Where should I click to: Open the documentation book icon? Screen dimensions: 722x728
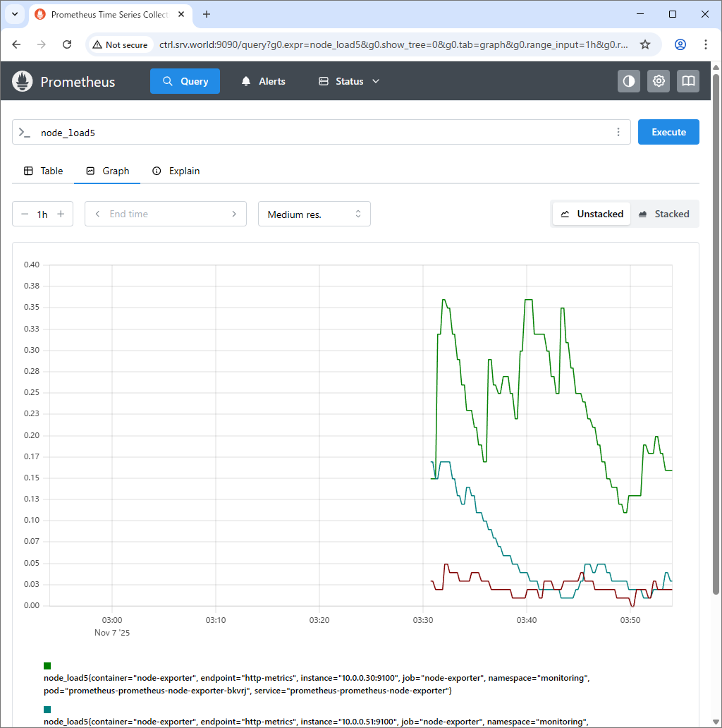pyautogui.click(x=688, y=81)
